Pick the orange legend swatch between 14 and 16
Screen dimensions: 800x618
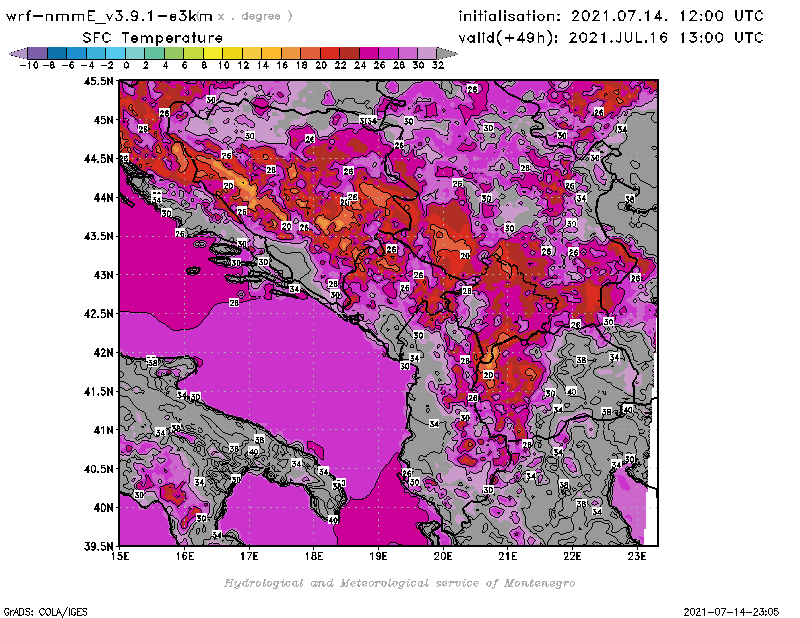pyautogui.click(x=271, y=53)
